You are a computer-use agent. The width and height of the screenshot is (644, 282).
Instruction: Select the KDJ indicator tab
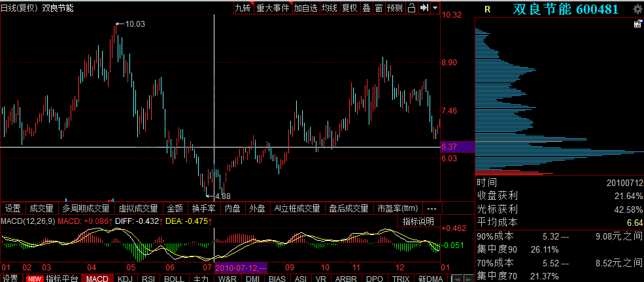click(x=124, y=278)
